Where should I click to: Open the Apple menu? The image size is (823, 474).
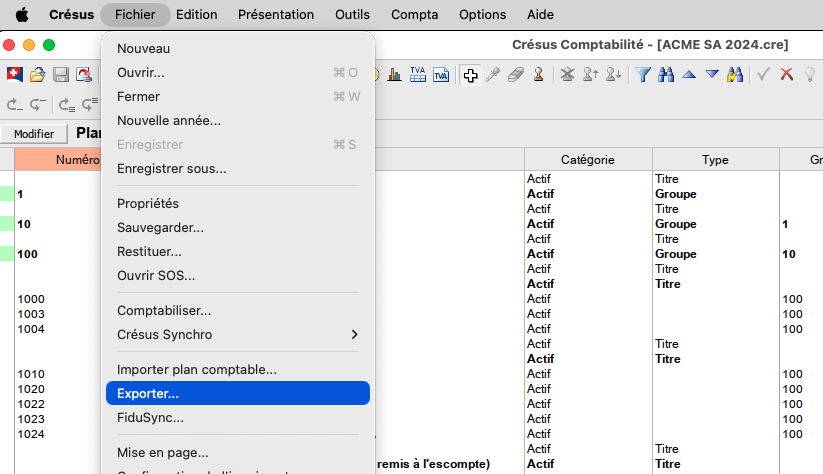click(x=22, y=15)
